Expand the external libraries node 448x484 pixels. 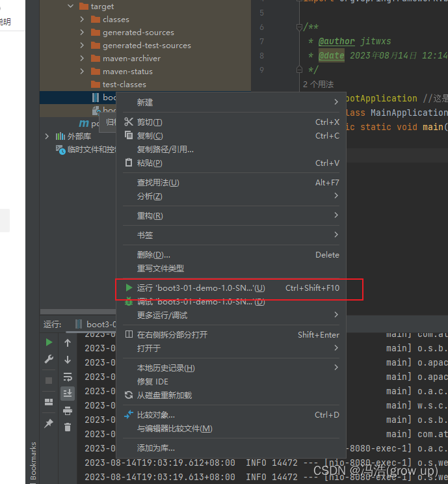point(47,136)
